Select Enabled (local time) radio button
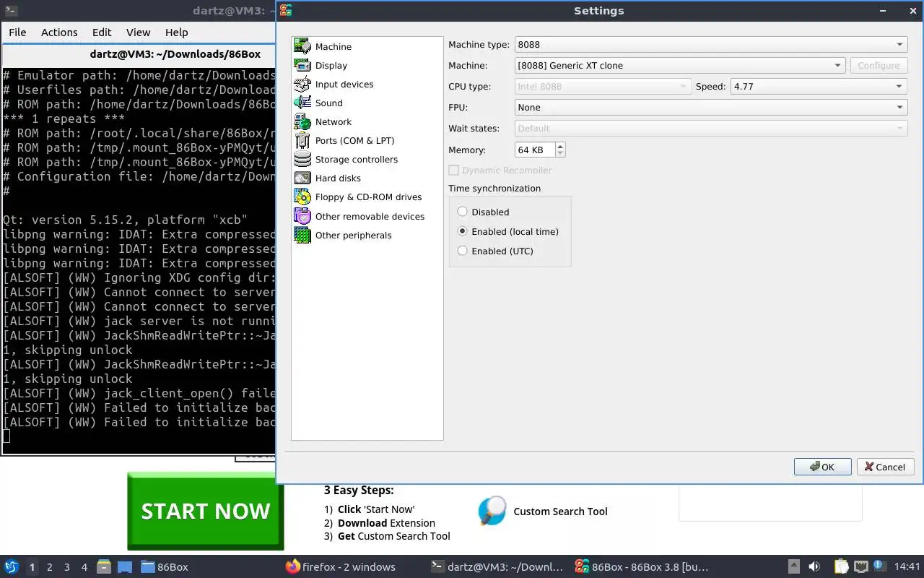Viewport: 924px width, 578px height. click(x=463, y=231)
